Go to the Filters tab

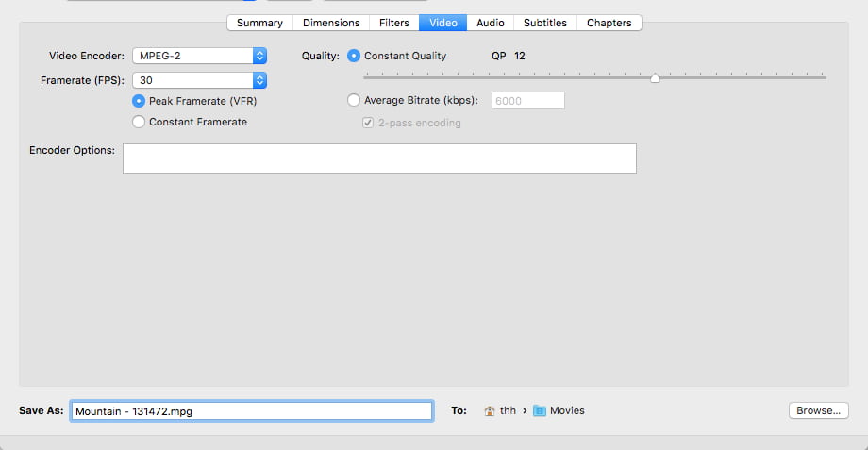394,23
